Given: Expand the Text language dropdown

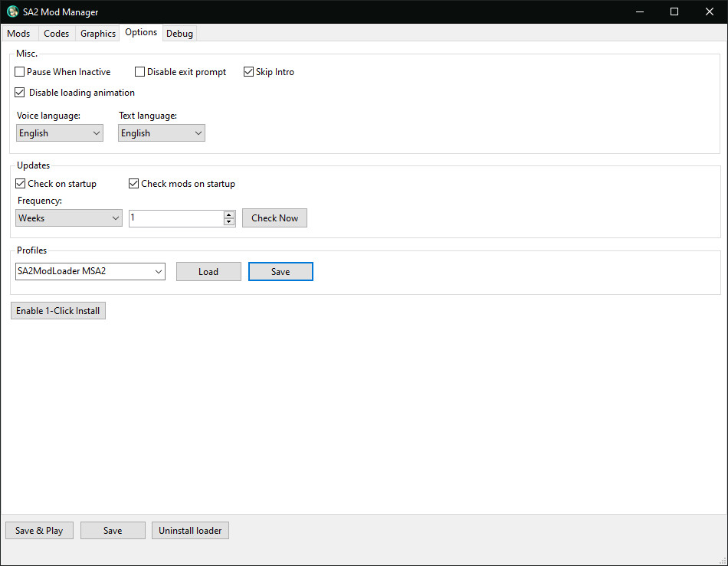Looking at the screenshot, I should tap(162, 133).
